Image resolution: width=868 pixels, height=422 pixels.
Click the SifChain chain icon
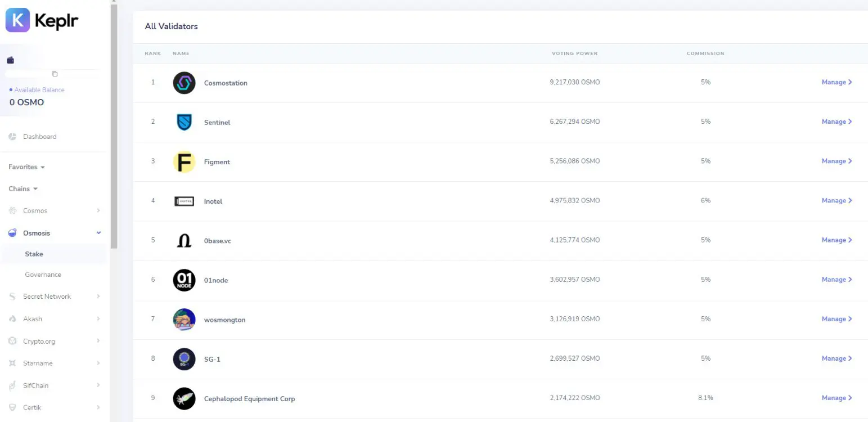tap(12, 385)
